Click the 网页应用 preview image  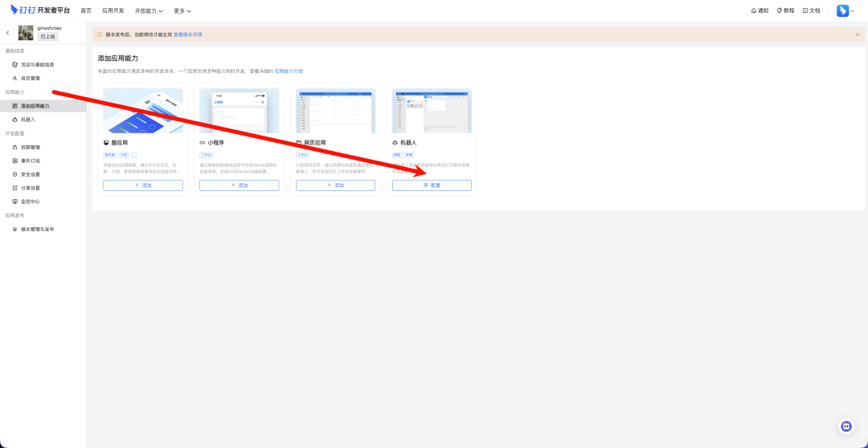click(335, 111)
